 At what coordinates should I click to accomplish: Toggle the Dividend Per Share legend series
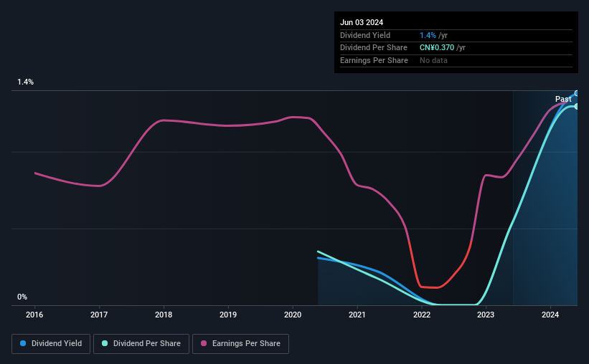point(142,344)
